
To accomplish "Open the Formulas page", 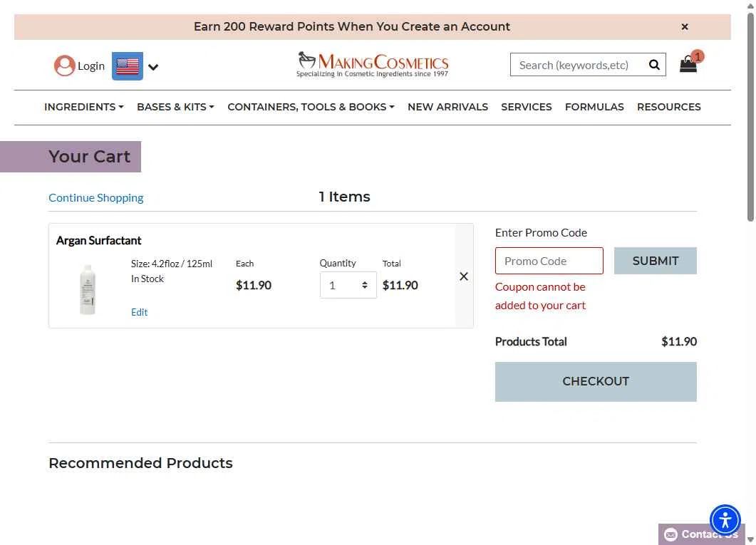I will pos(594,107).
